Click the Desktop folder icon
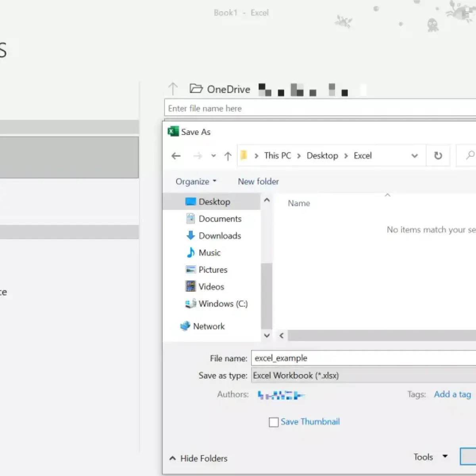 (x=191, y=202)
